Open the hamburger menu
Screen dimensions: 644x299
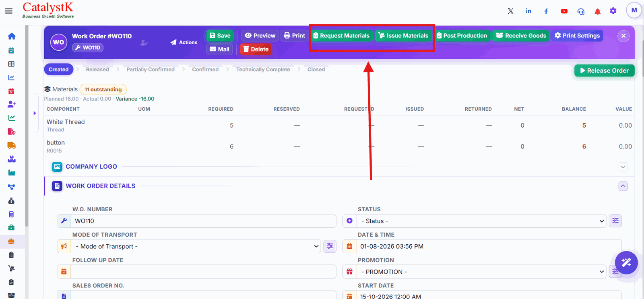point(8,11)
